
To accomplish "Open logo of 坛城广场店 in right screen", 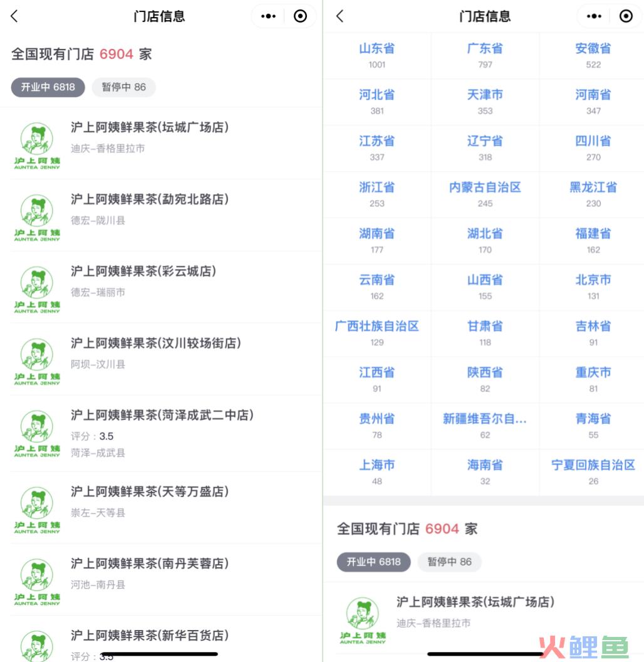I will (x=363, y=620).
